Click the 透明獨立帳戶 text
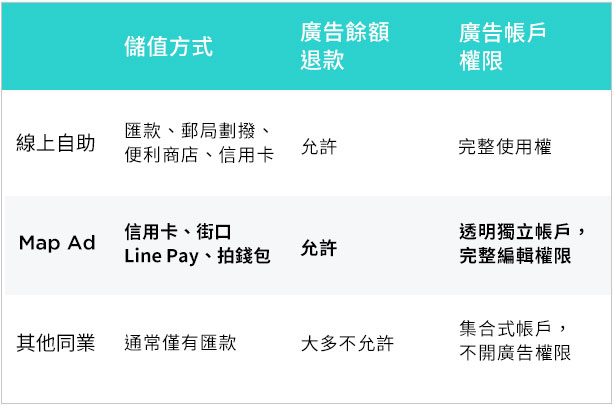The height and width of the screenshot is (405, 614). [x=515, y=231]
